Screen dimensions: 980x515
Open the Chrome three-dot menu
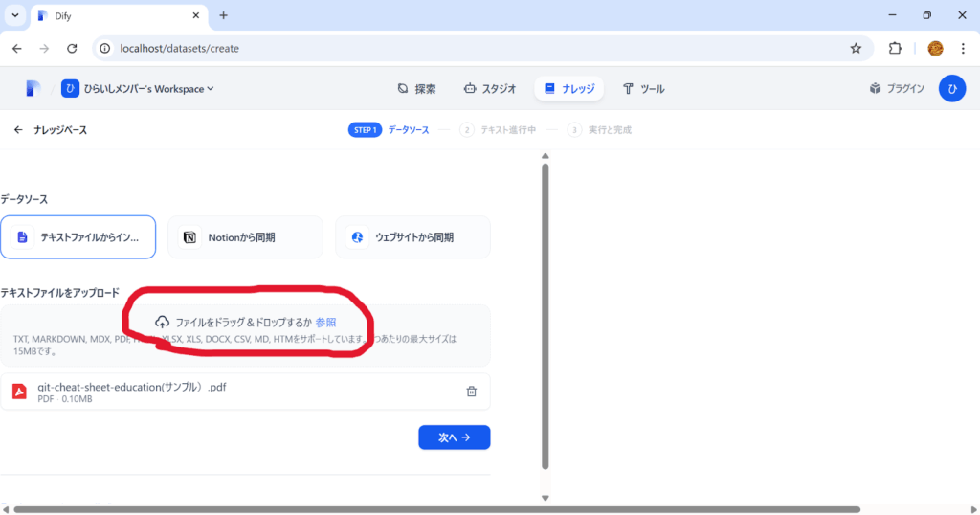click(x=963, y=48)
